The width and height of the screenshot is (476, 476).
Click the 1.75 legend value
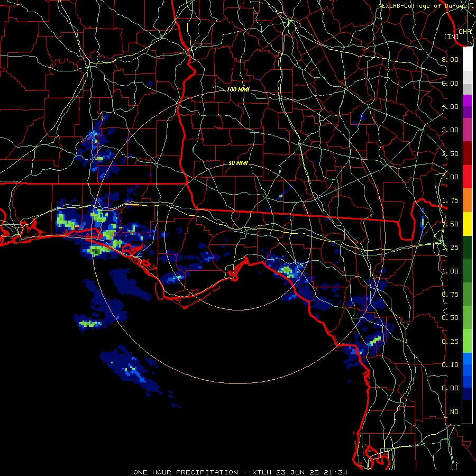(x=450, y=200)
